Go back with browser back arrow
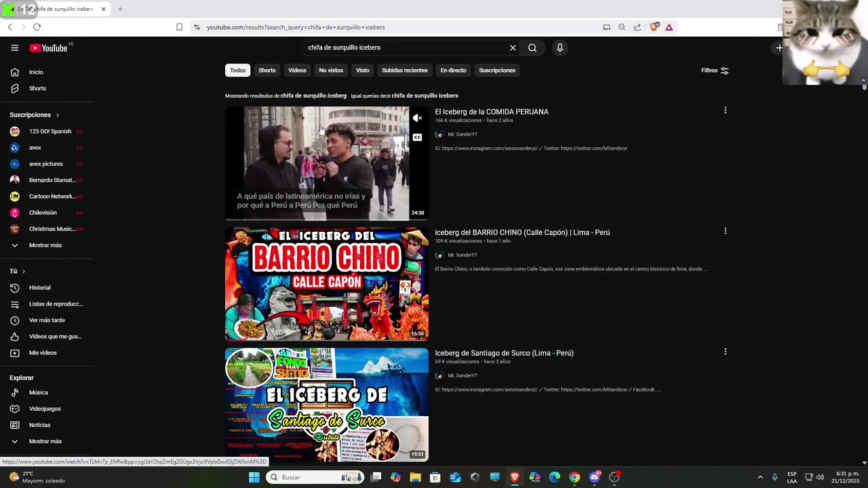 click(x=9, y=27)
